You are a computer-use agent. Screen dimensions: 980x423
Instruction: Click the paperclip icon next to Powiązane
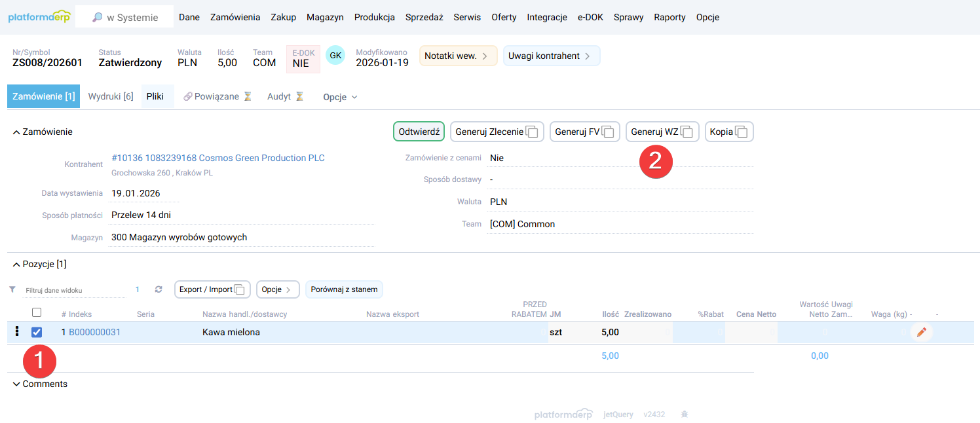[189, 96]
